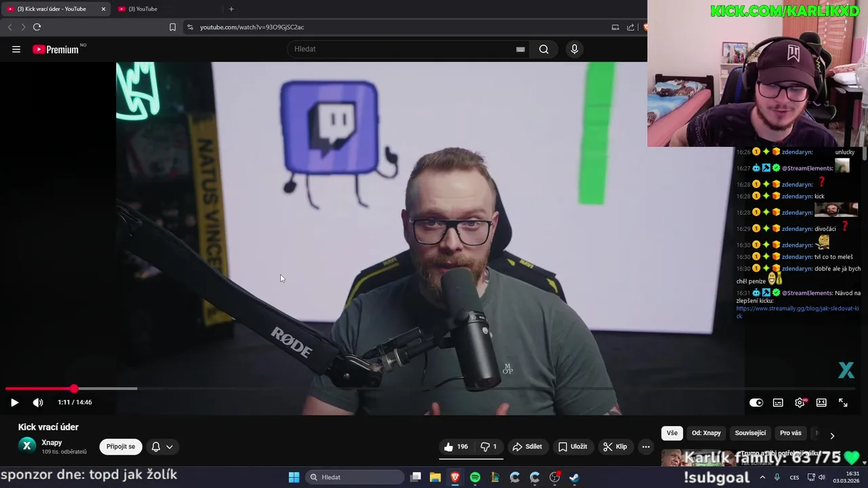Viewport: 868px width, 488px height.
Task: Open a new browser tab
Action: point(231,9)
